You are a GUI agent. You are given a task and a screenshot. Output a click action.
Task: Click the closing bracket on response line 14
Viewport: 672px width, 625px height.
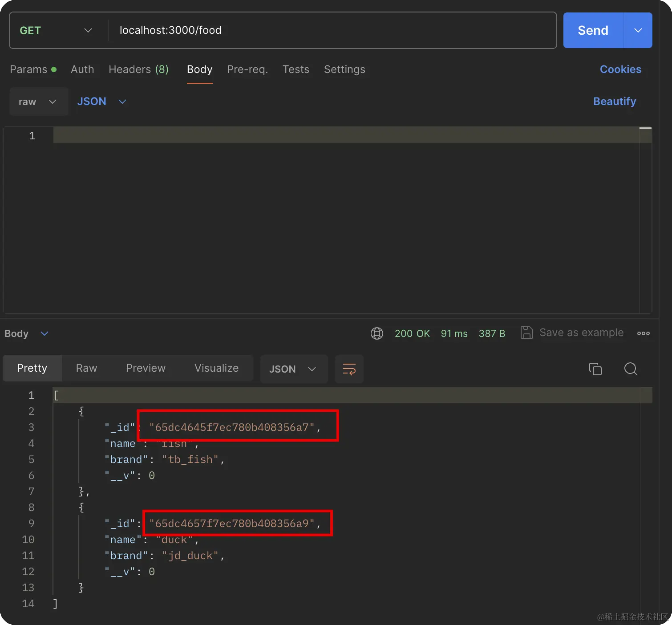tap(55, 604)
